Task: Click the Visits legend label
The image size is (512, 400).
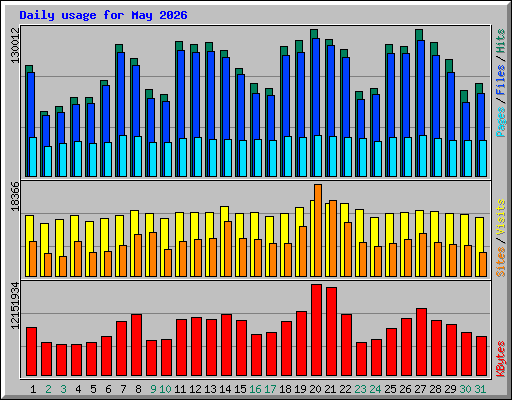Action: (501, 218)
